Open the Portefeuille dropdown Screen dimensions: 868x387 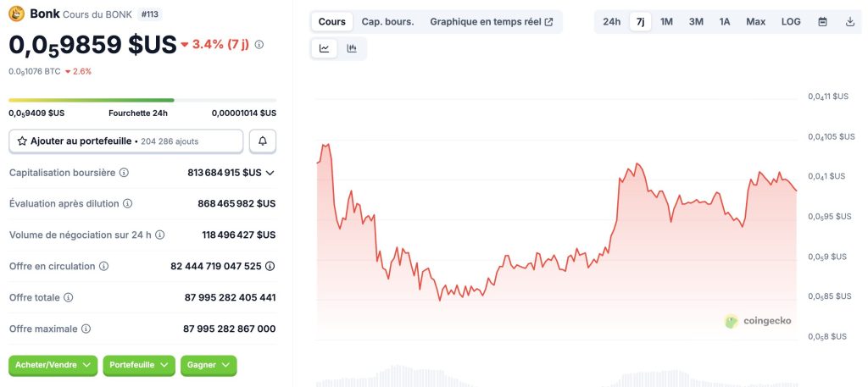(139, 365)
